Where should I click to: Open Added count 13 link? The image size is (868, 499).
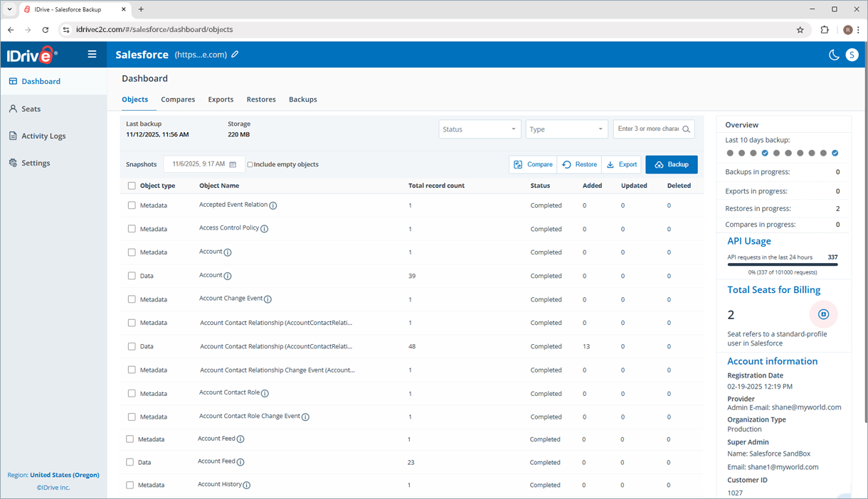(x=586, y=346)
